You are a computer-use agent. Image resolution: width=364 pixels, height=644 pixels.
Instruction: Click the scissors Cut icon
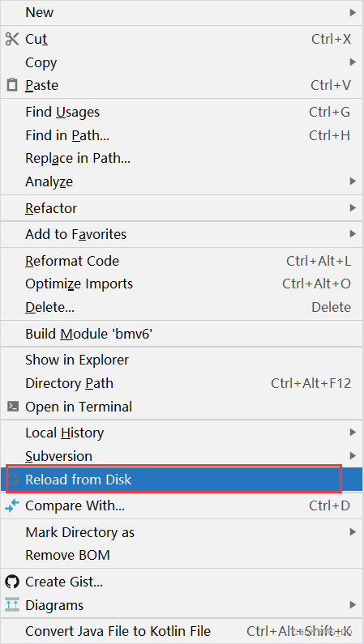coord(12,39)
